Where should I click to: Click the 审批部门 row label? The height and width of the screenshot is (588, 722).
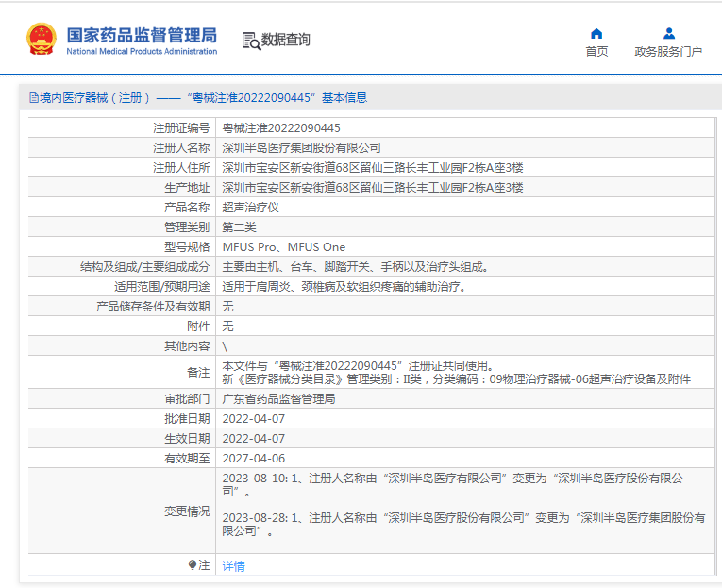187,398
